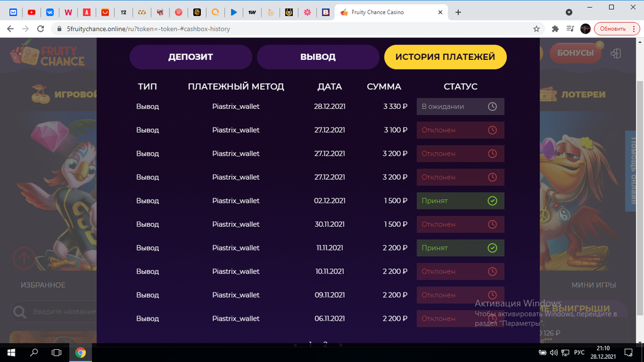
Task: Switch to the Депозит tab
Action: click(x=191, y=57)
